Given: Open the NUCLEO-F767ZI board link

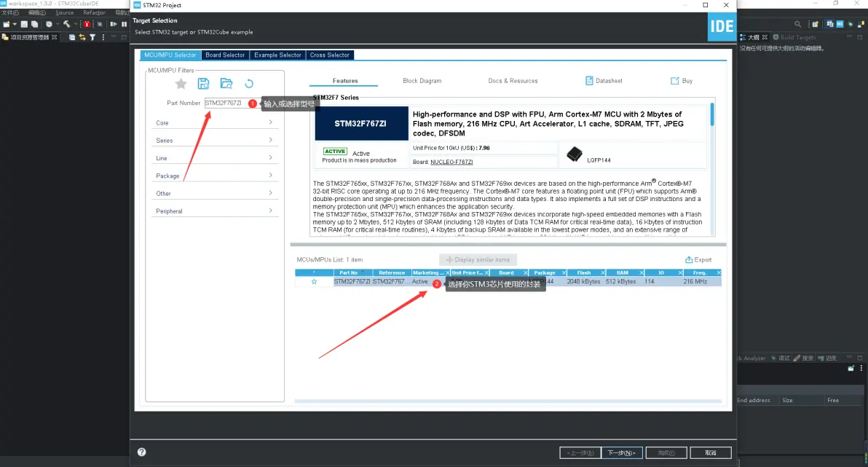Looking at the screenshot, I should (x=451, y=162).
